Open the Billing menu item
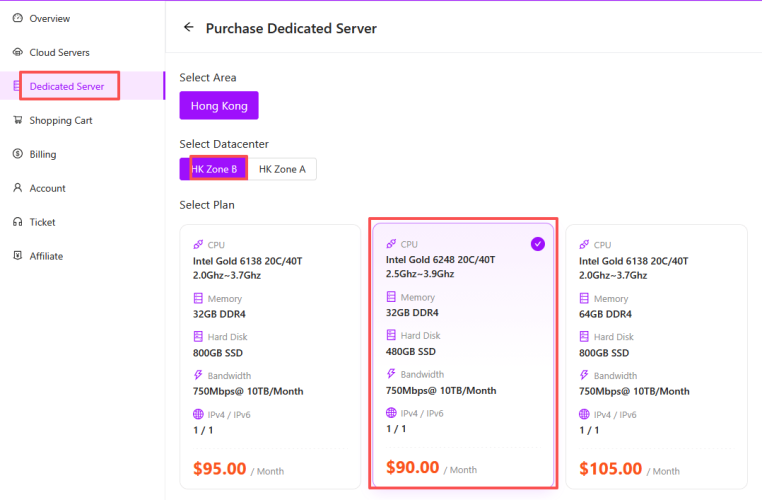The height and width of the screenshot is (500, 762). [x=83, y=154]
